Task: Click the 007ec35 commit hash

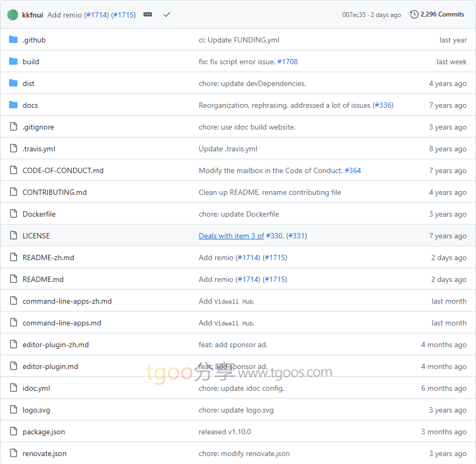Action: [354, 15]
